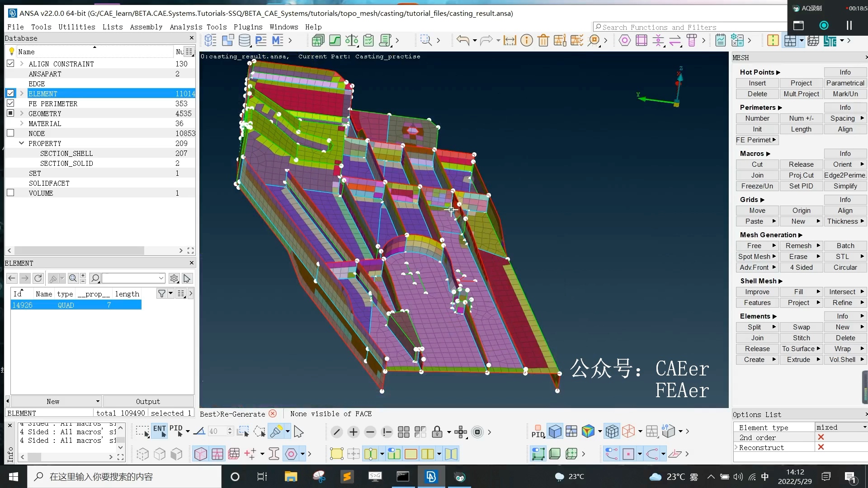Image resolution: width=868 pixels, height=488 pixels.
Task: Click the info circle toolbar icon
Action: point(526,41)
